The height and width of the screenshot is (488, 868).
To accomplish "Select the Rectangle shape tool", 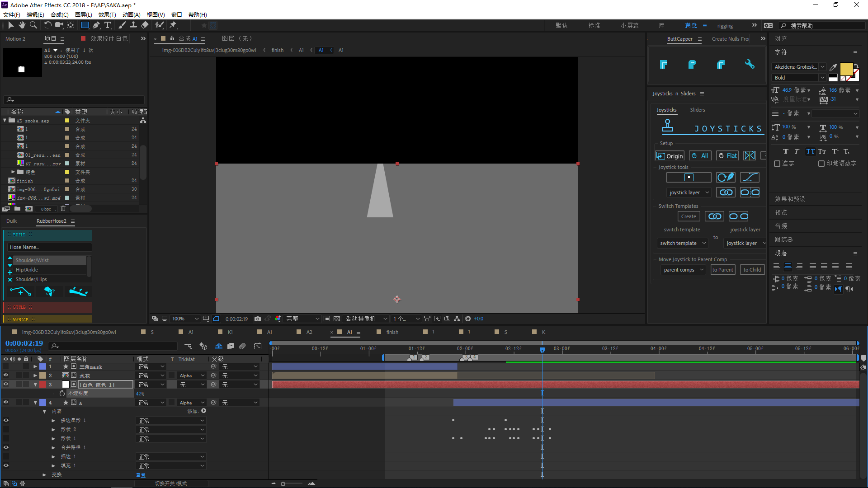I will (x=85, y=25).
